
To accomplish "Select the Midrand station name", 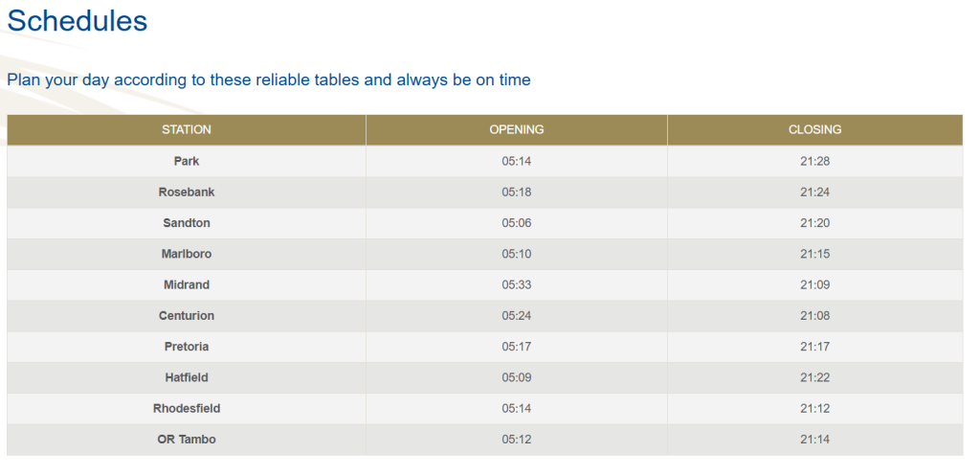I will click(x=187, y=284).
